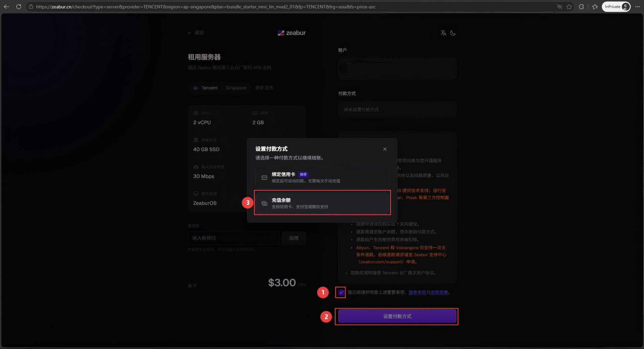Reload the page with the refresh icon
Viewport: 644px width, 349px height.
coord(19,7)
